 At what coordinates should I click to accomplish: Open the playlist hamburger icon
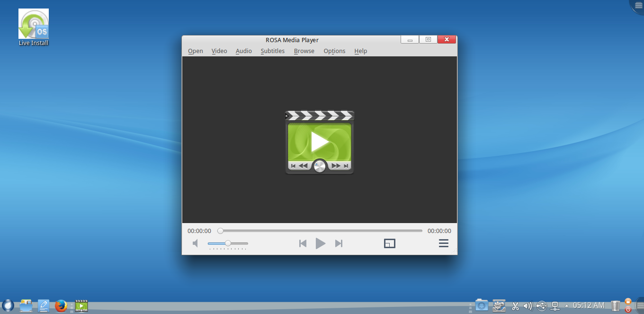click(444, 243)
